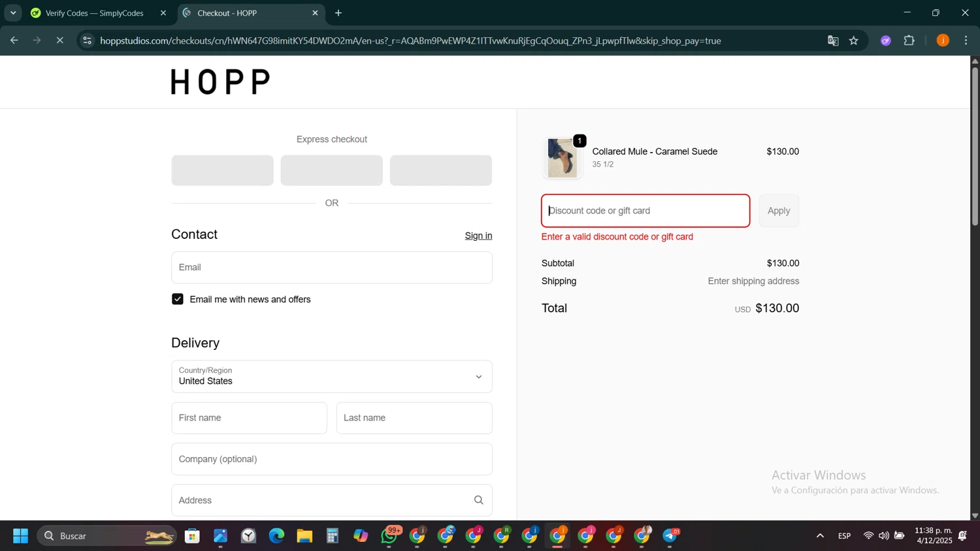Viewport: 980px width, 551px height.
Task: Switch to Checkout - HOPP tab
Action: 251,13
